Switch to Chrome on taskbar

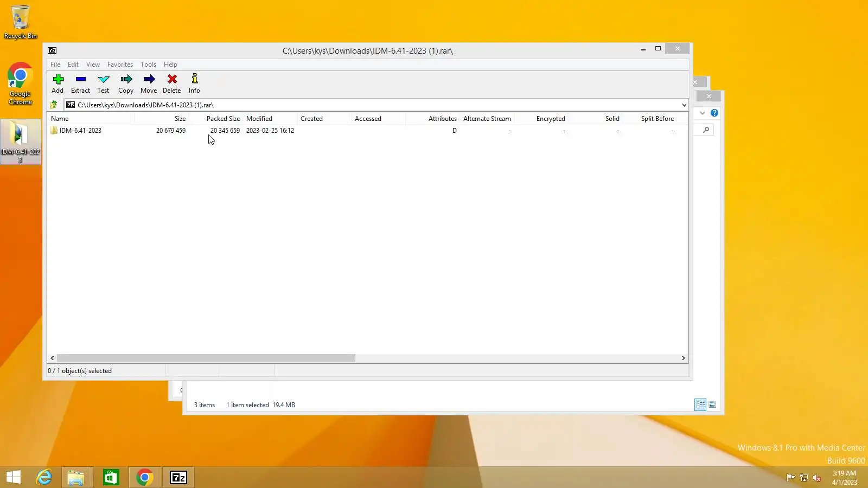(144, 477)
